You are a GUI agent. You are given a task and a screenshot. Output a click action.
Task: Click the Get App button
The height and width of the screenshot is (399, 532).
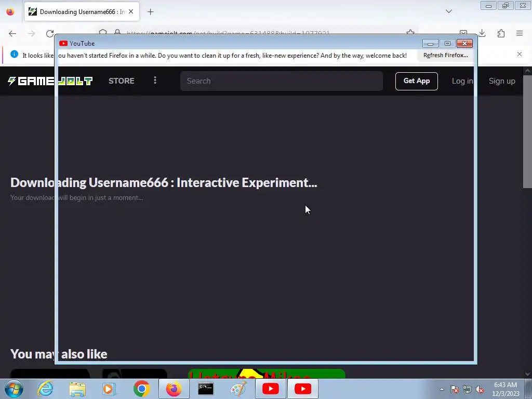click(x=417, y=81)
